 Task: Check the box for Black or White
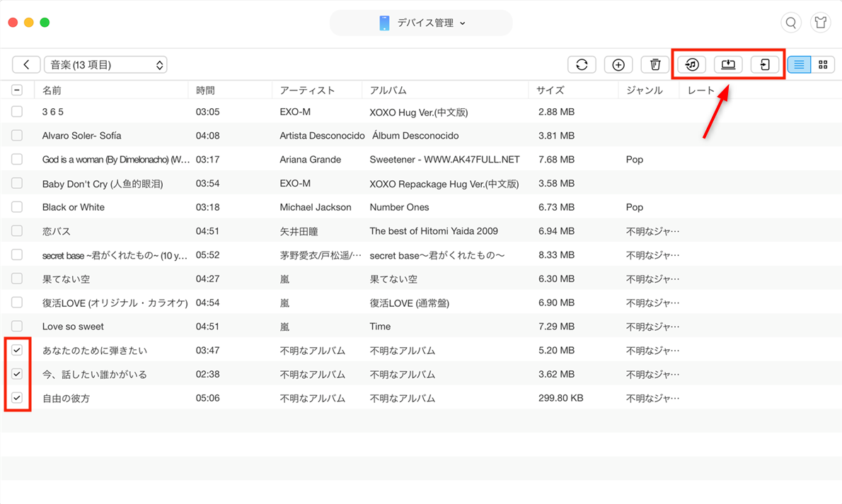(17, 207)
